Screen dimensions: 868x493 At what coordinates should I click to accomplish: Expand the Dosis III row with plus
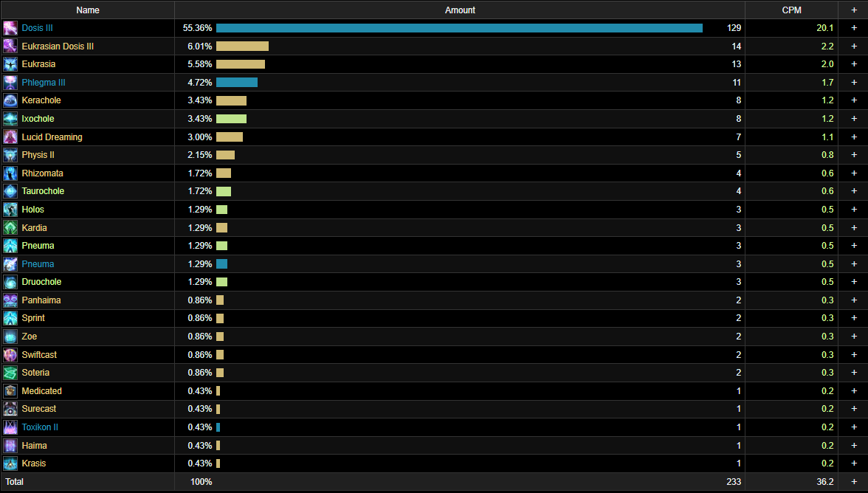click(853, 27)
